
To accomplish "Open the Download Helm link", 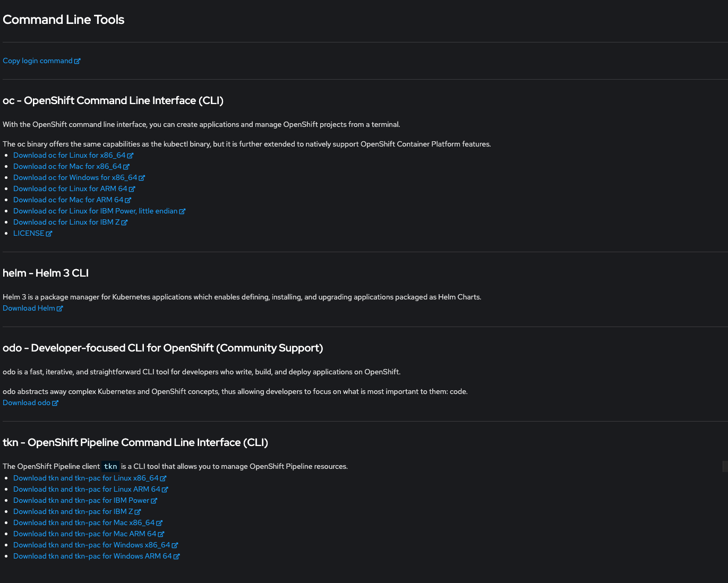I will tap(29, 308).
